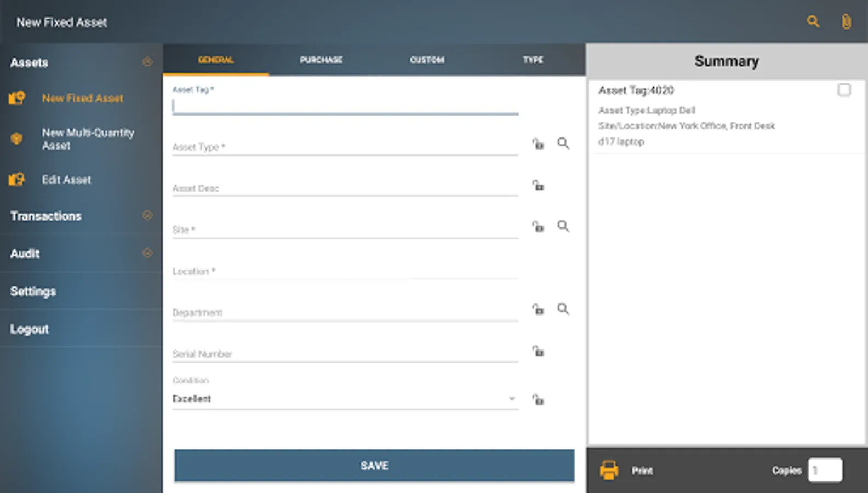Click the d17 laptop description text

click(x=621, y=141)
